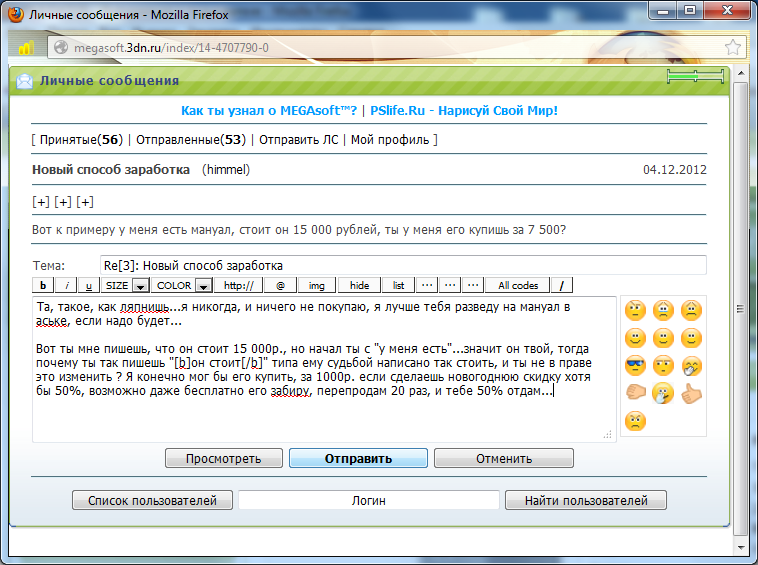
Task: Open Мой профиль
Action: 390,140
